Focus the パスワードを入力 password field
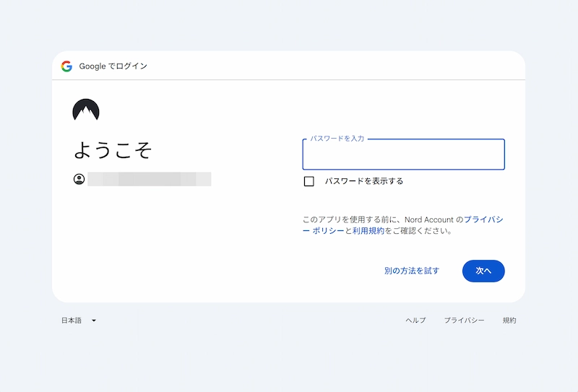This screenshot has height=392, width=578. click(403, 154)
